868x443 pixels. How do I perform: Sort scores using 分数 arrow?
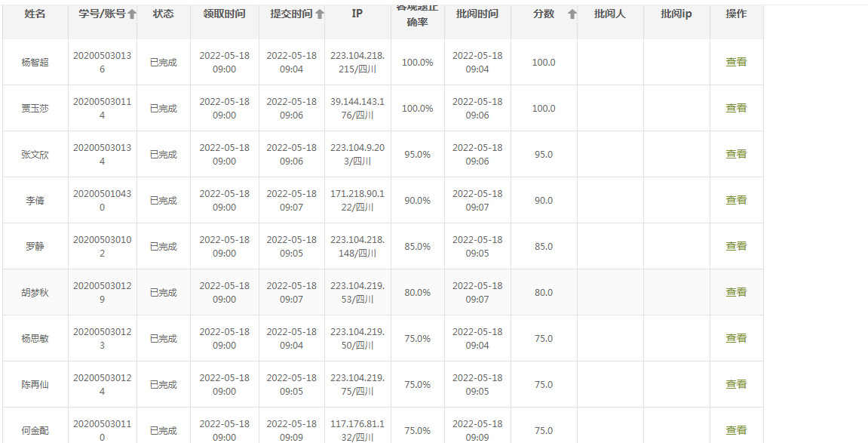(x=572, y=14)
